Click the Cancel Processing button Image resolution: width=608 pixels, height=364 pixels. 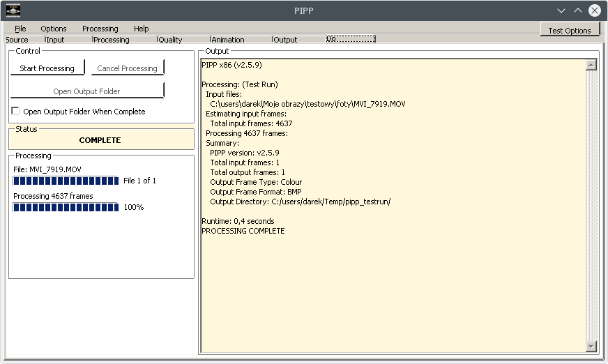pos(128,68)
